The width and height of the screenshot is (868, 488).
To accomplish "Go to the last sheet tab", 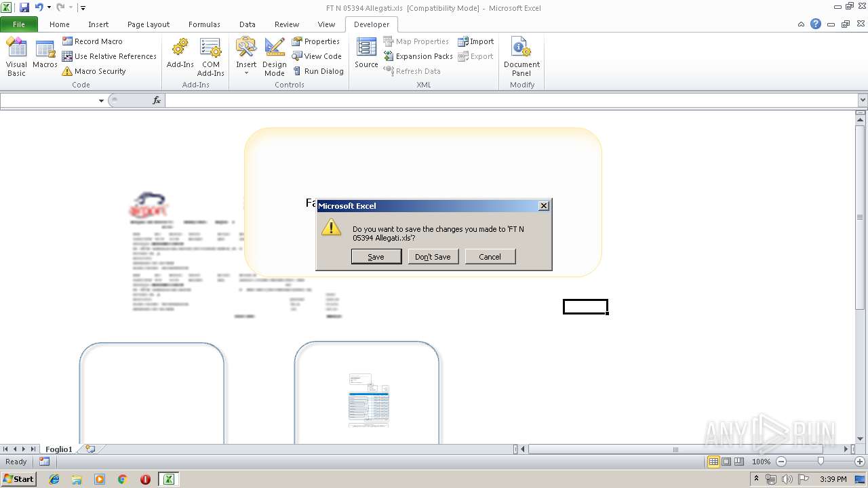I will click(x=33, y=449).
